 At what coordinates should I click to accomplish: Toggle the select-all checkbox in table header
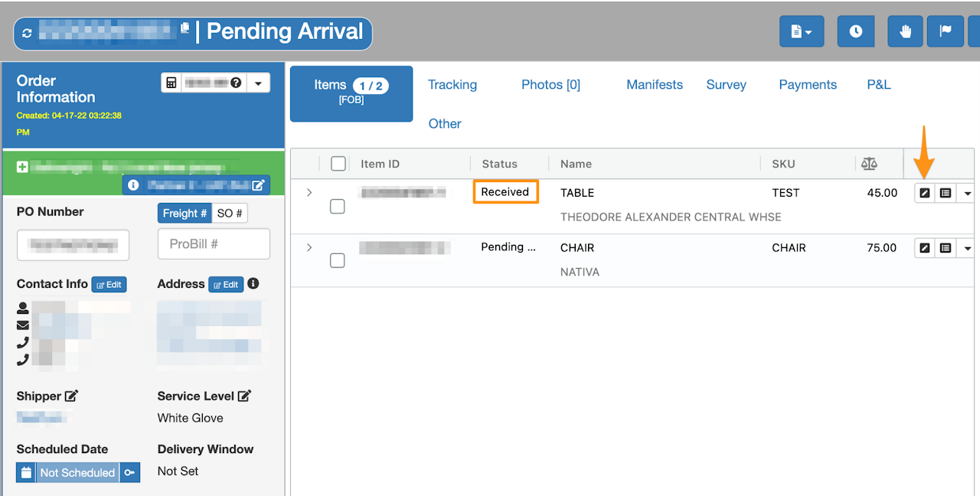[x=338, y=163]
